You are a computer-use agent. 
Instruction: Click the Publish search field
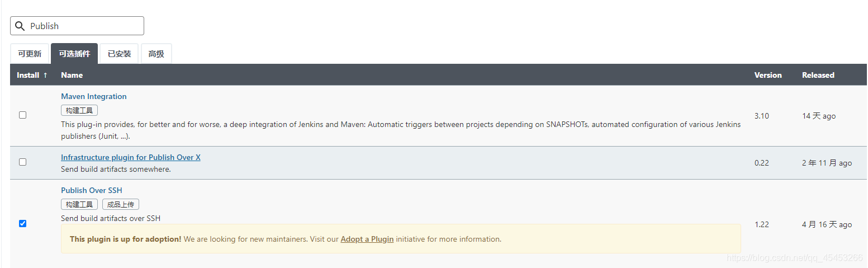(x=77, y=26)
